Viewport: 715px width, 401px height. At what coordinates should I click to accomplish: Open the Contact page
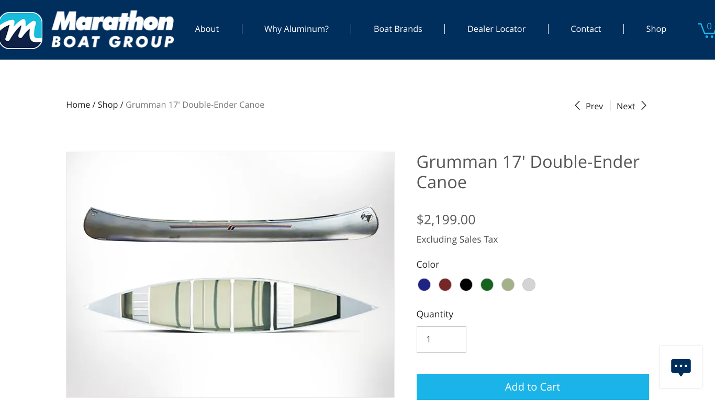pyautogui.click(x=586, y=29)
